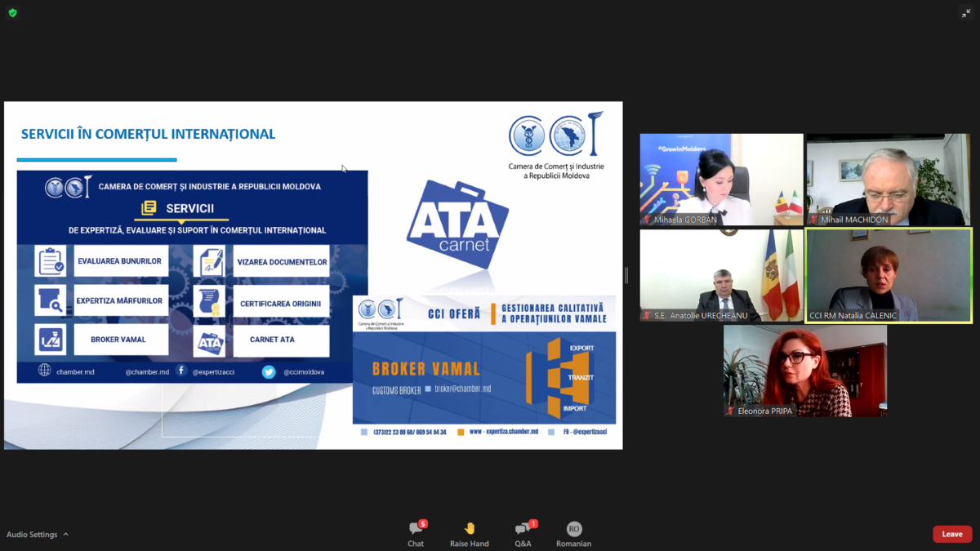
Task: Click the slide title 'SERVICII ÎN COMERȚUL INTERNAȚIONAL'
Action: pyautogui.click(x=148, y=134)
